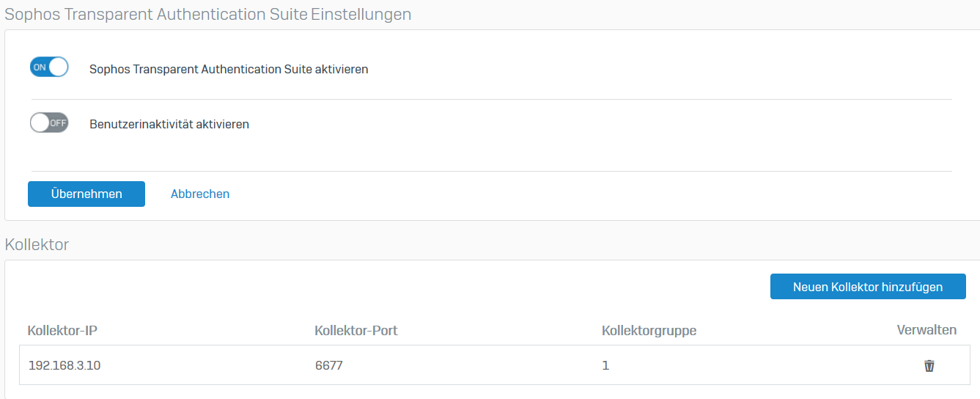Enable the Benutzerinaktivität toggle switch
This screenshot has width=980, height=399.
[x=49, y=122]
